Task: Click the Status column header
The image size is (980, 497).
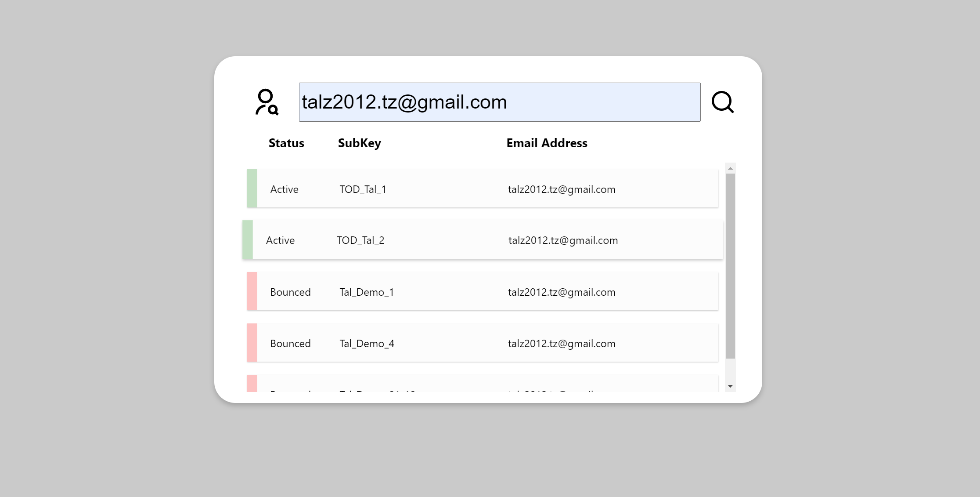Action: click(286, 143)
